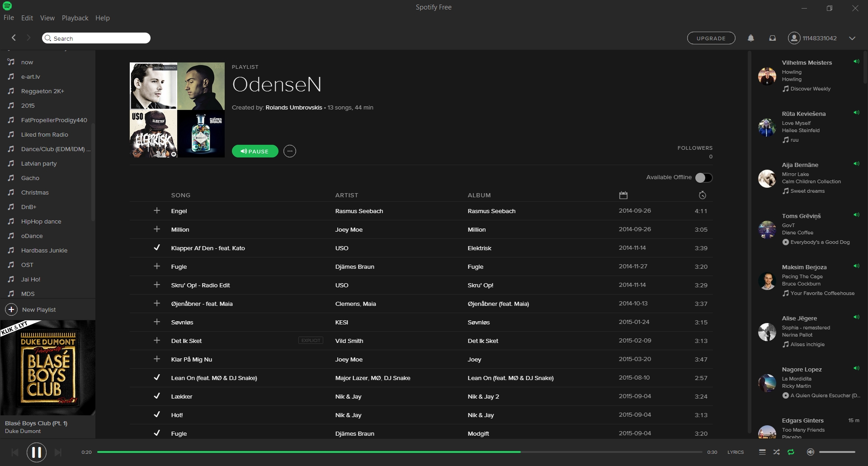
Task: Pause playback in the bottom bar
Action: [37, 452]
